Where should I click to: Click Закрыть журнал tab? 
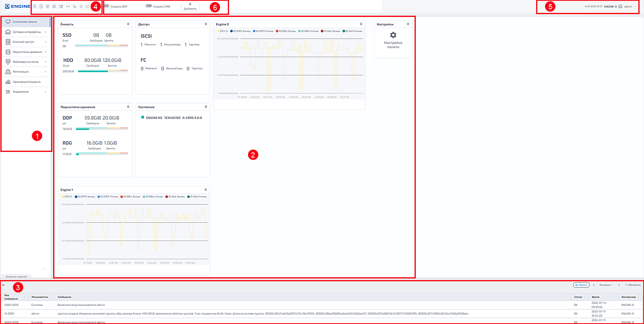pyautogui.click(x=16, y=276)
